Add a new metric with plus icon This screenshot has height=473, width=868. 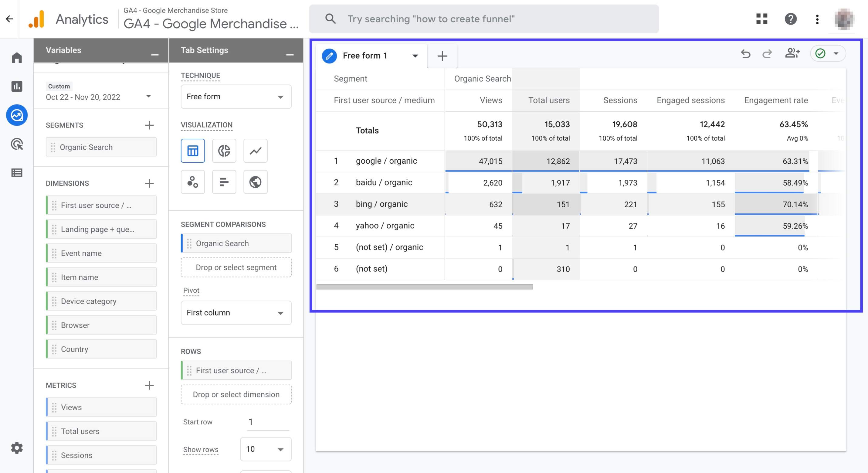tap(149, 385)
